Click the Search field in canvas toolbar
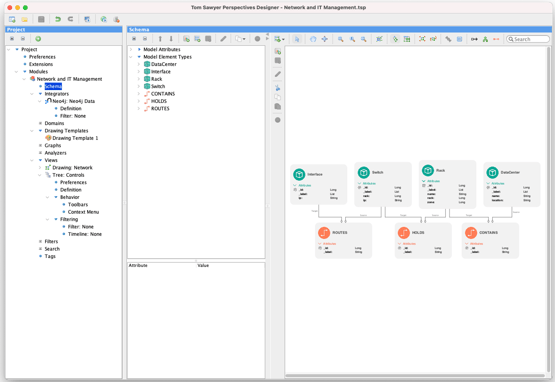 tap(528, 39)
